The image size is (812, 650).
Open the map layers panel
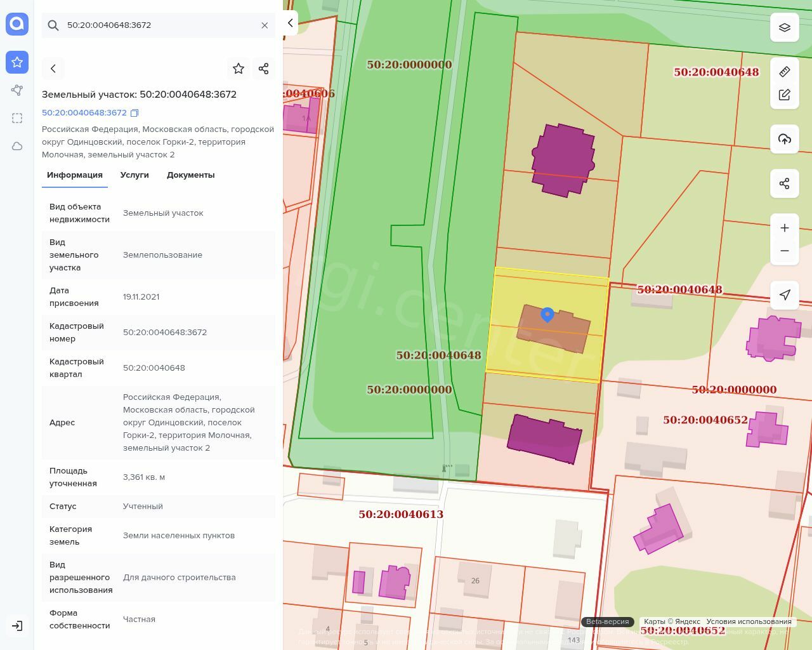(785, 27)
